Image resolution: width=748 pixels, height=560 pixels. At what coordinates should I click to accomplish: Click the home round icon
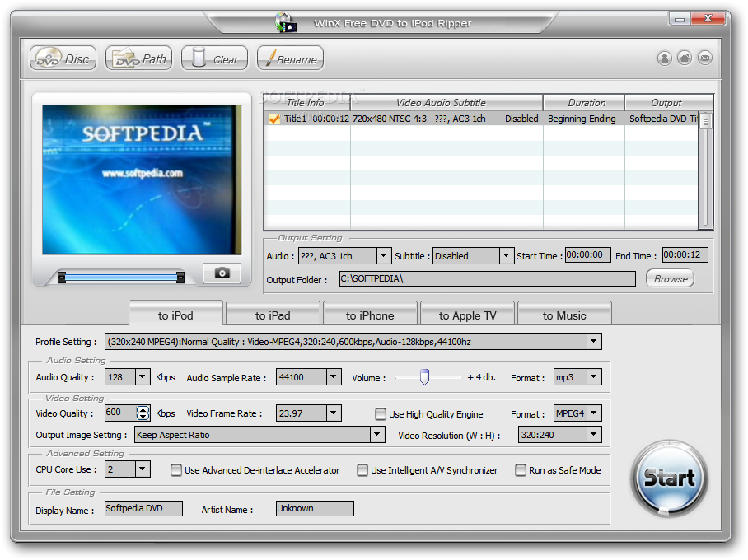(685, 58)
